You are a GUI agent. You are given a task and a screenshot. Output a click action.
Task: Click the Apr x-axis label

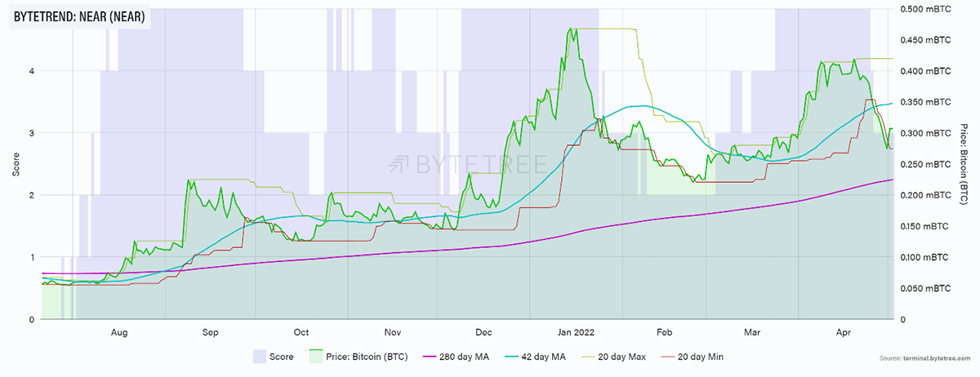pos(844,332)
